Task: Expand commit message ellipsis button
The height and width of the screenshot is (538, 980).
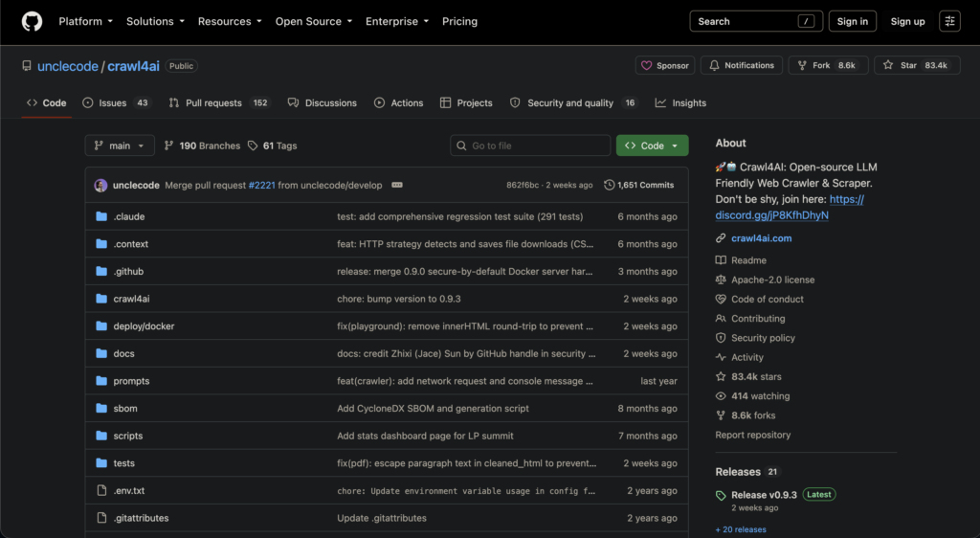Action: coord(397,185)
